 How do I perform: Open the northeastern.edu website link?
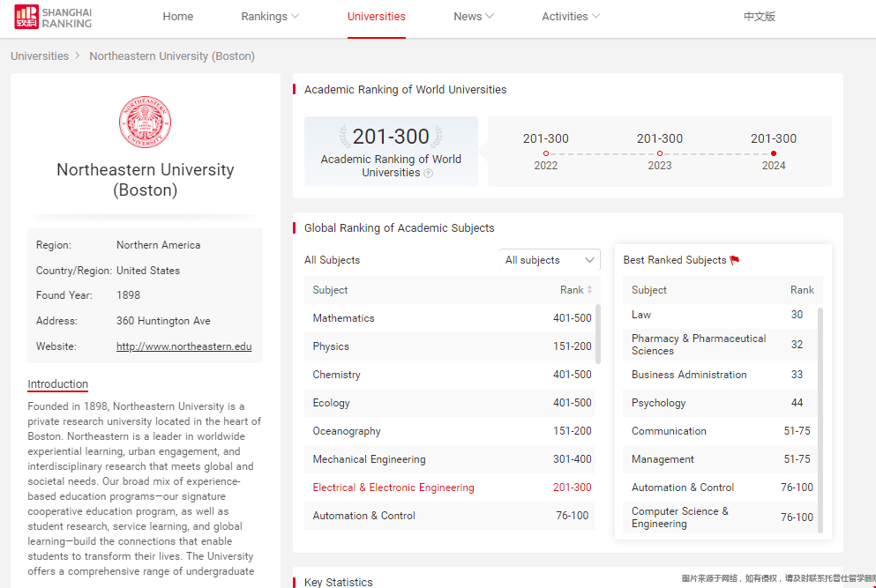click(183, 346)
